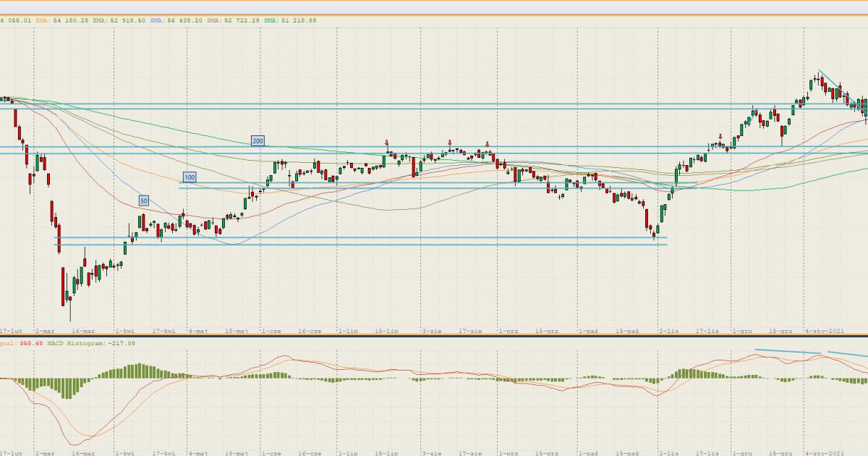868x456 pixels.
Task: Click divider between price chart and MACD panel
Action: pos(434,336)
